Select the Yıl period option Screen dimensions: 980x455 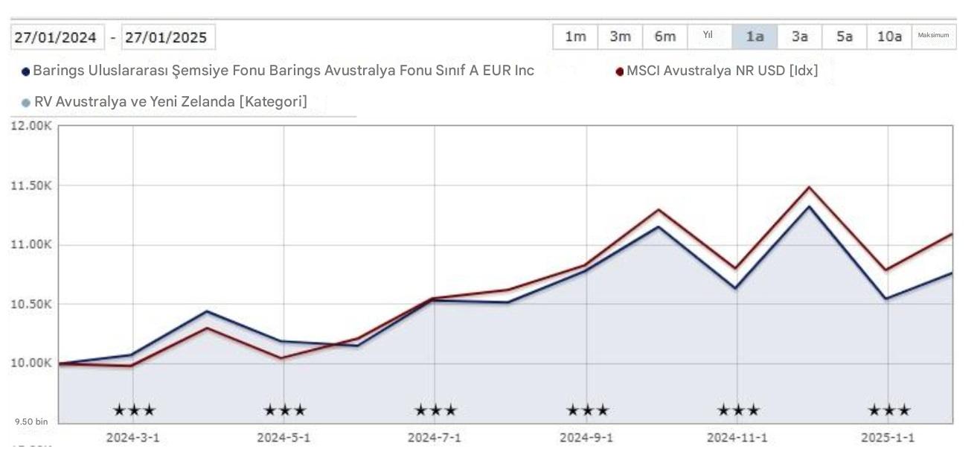708,36
